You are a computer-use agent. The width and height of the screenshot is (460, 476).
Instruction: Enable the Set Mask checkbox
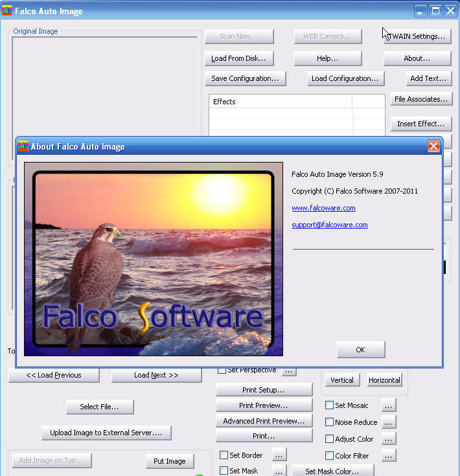click(x=224, y=471)
